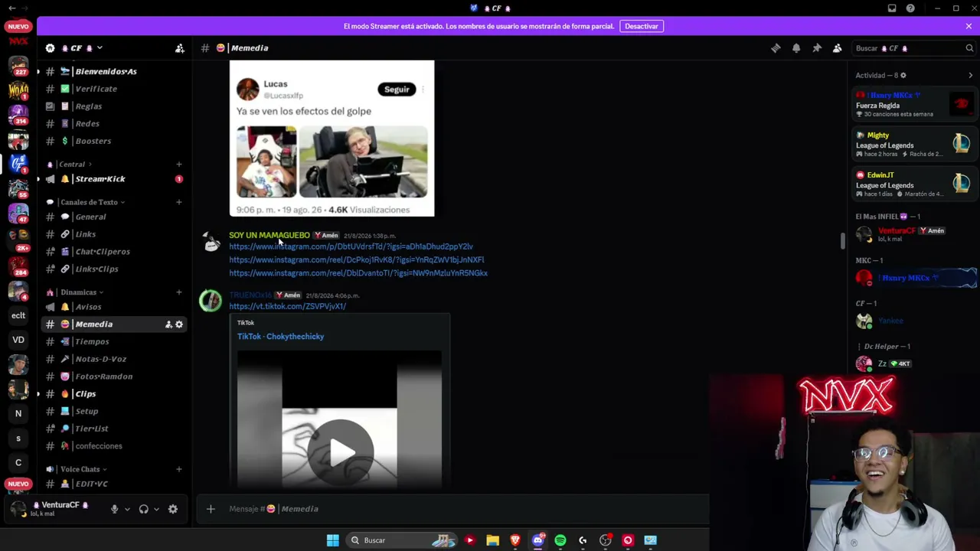980x551 pixels.
Task: Open Discord help
Action: tap(910, 8)
